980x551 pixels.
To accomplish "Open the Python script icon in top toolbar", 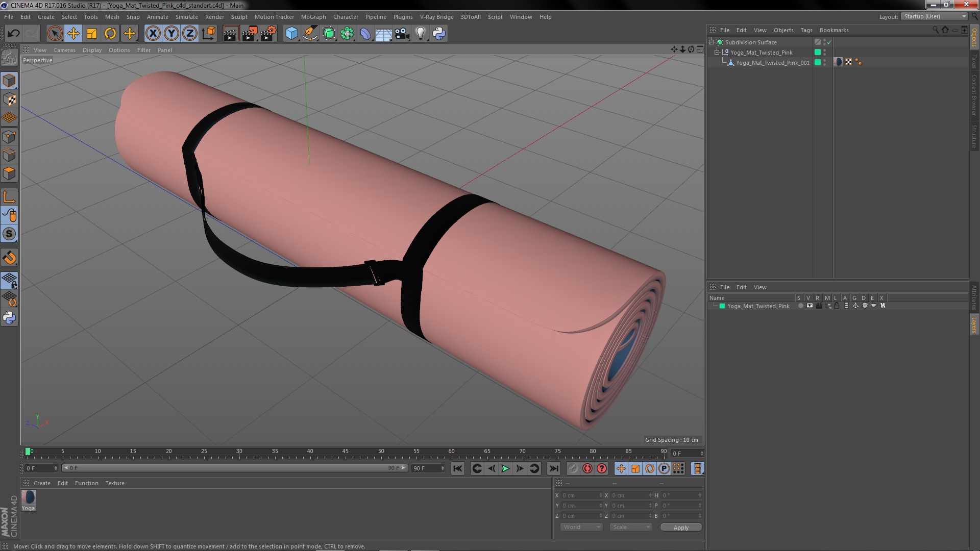I will (x=439, y=34).
